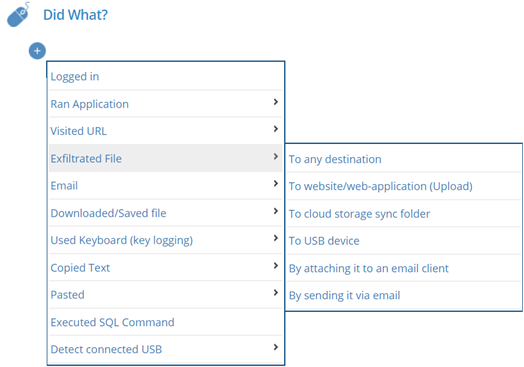The width and height of the screenshot is (524, 367).
Task: Open the Downloaded/Saved file chevron
Action: click(x=275, y=211)
